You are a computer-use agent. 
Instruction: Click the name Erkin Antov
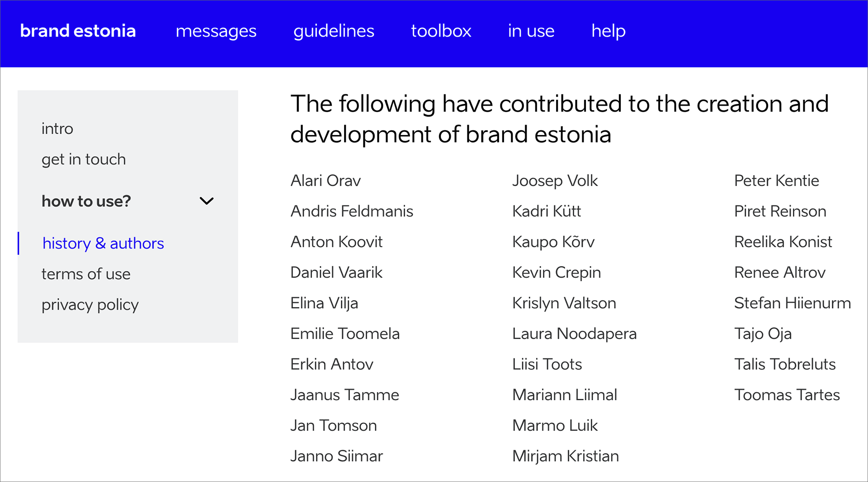click(332, 364)
